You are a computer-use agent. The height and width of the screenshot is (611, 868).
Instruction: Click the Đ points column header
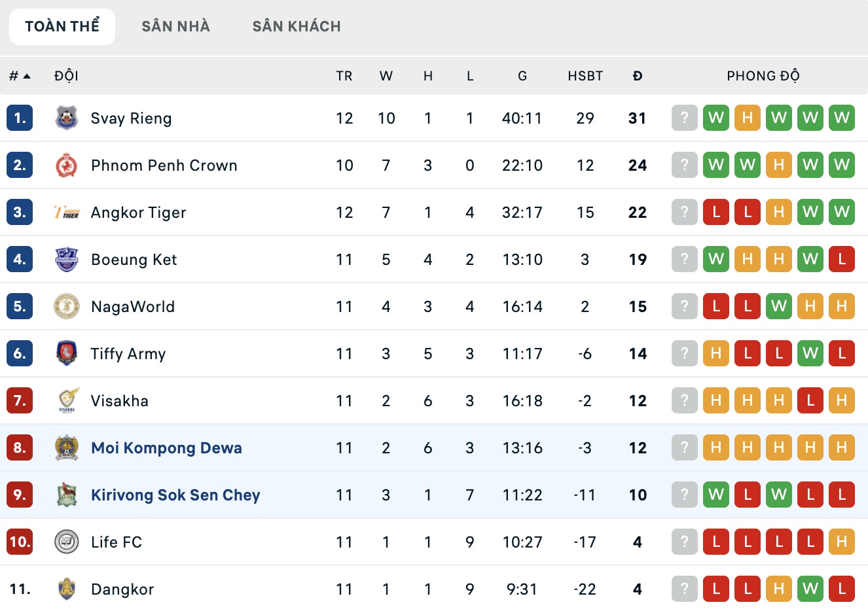[x=637, y=76]
